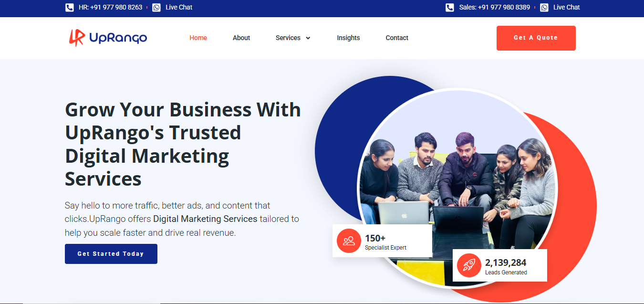Click the "Specialist Expert" label
This screenshot has width=644, height=304.
click(385, 248)
